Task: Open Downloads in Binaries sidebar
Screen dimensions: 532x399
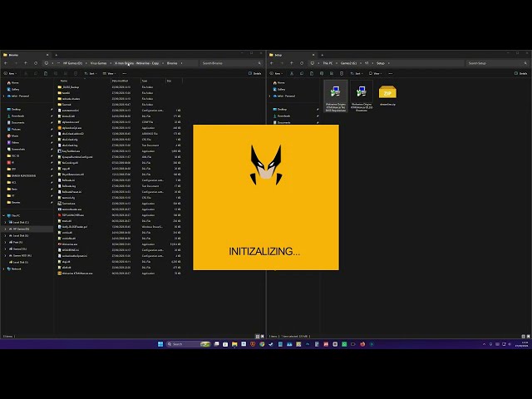Action: click(15, 116)
